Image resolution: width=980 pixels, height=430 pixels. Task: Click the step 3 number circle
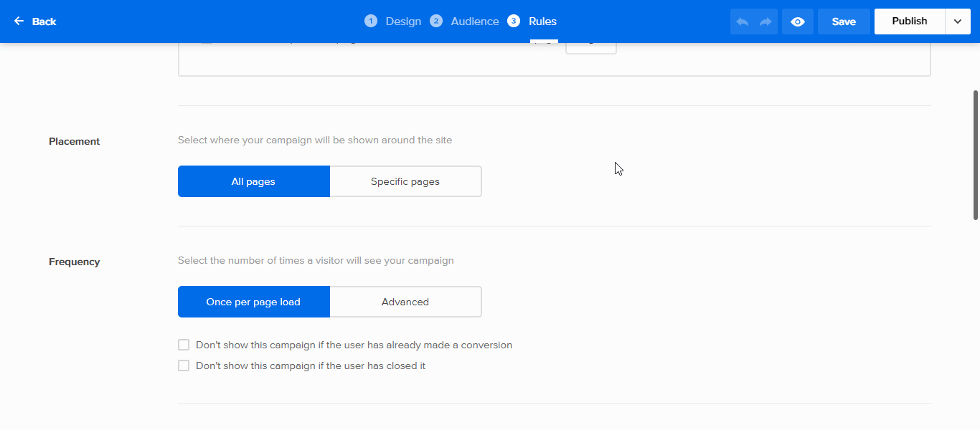[x=514, y=21]
